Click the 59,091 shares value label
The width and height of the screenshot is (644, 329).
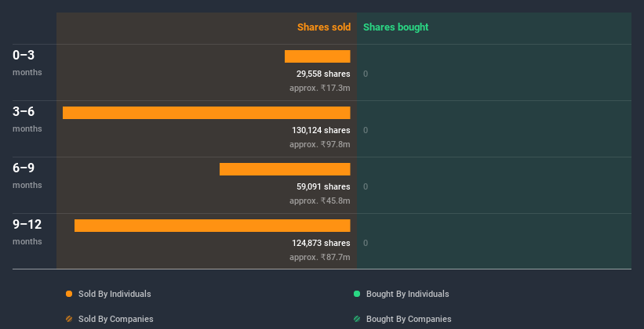coord(323,186)
